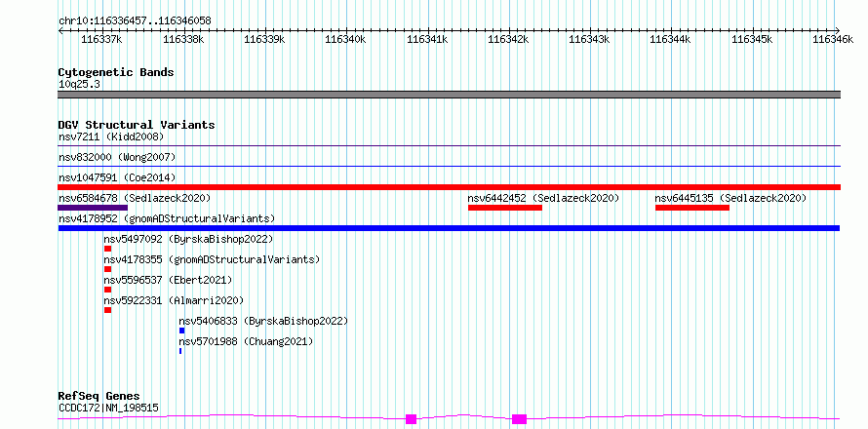Image resolution: width=868 pixels, height=429 pixels.
Task: Select the nsv6442452 (Sedlazeck2020) label
Action: tap(543, 198)
